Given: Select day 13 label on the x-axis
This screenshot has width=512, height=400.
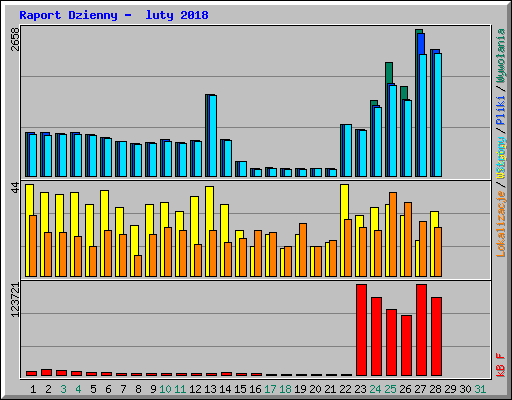Looking at the screenshot, I should click(210, 389).
